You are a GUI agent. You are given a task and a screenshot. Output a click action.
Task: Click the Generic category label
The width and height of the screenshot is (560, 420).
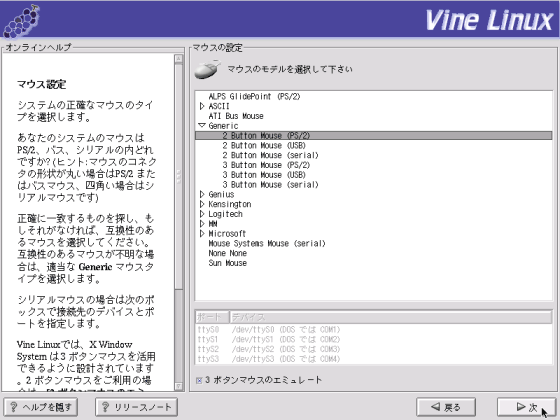[x=223, y=126]
